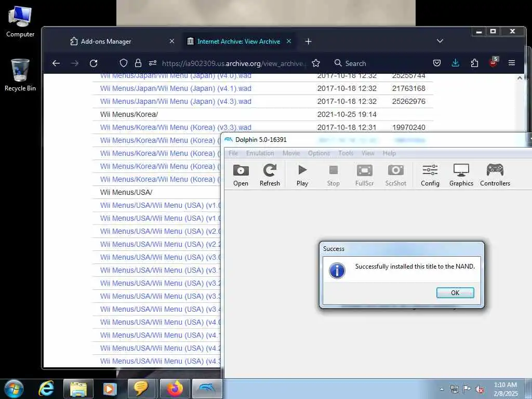
Task: Click the yellow speech bubble taskbar icon
Action: [x=141, y=389]
